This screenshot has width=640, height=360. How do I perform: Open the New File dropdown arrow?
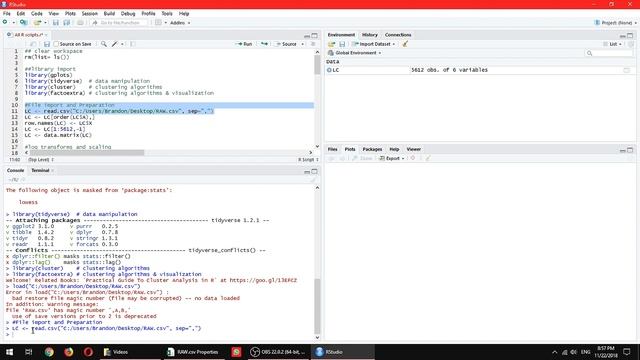tap(13, 23)
